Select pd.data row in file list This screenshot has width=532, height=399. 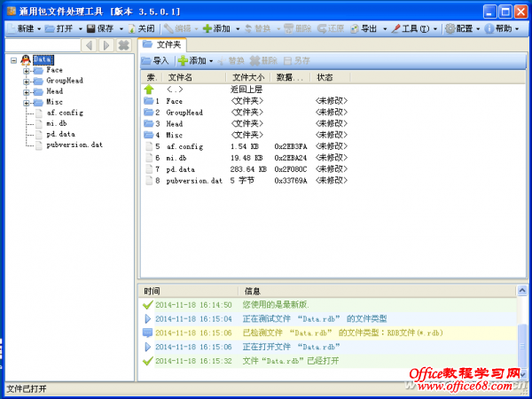click(246, 169)
